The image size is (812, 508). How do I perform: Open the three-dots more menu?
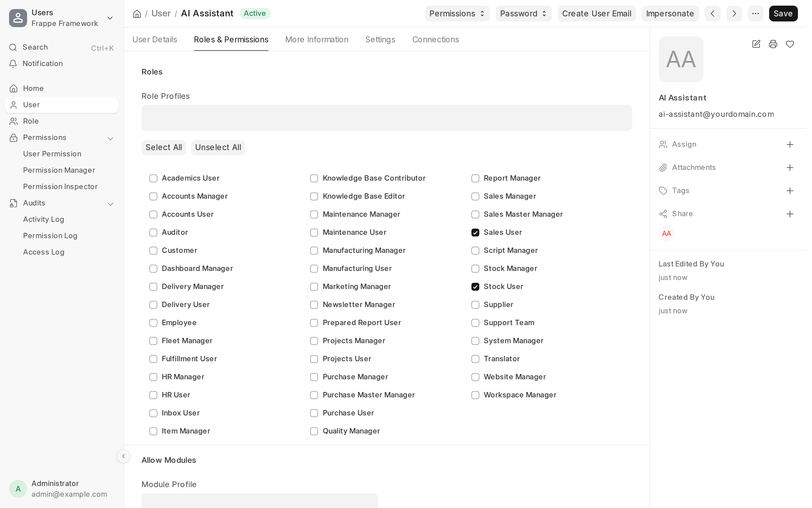(755, 14)
